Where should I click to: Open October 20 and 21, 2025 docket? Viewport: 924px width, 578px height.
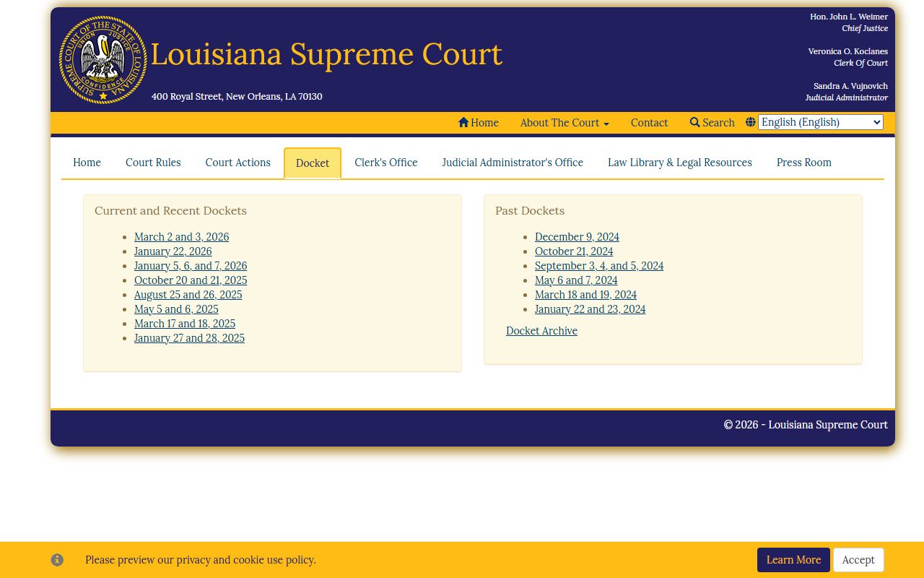point(191,280)
